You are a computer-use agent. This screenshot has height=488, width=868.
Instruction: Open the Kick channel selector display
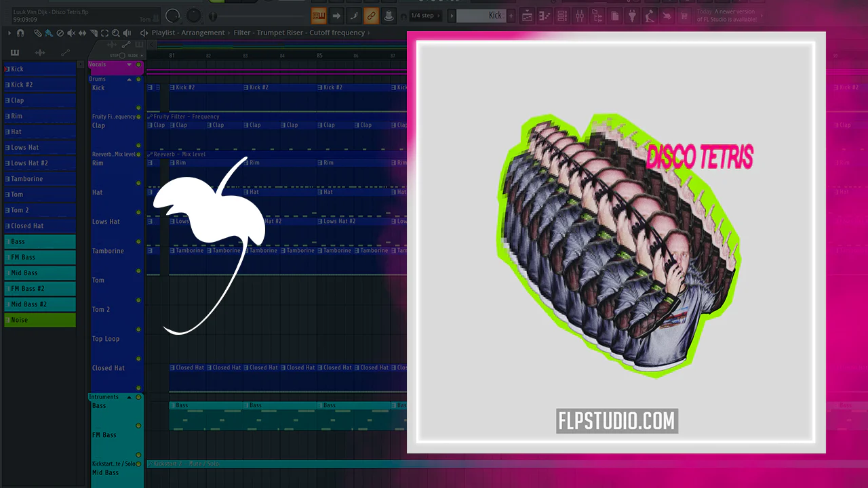(481, 16)
